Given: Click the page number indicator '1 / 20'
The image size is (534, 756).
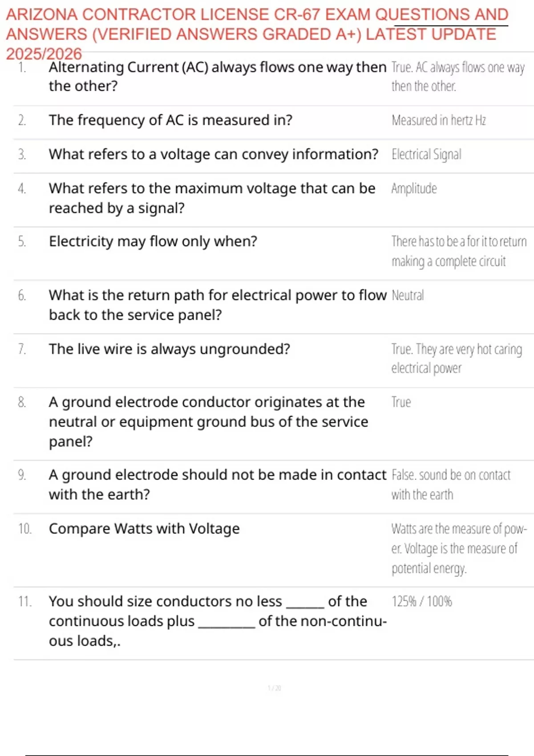Looking at the screenshot, I should [274, 688].
